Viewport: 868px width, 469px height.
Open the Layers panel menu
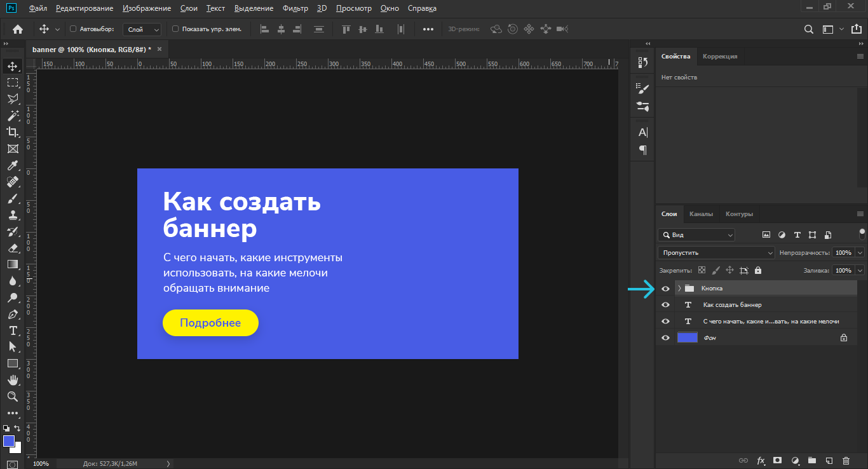tap(860, 214)
